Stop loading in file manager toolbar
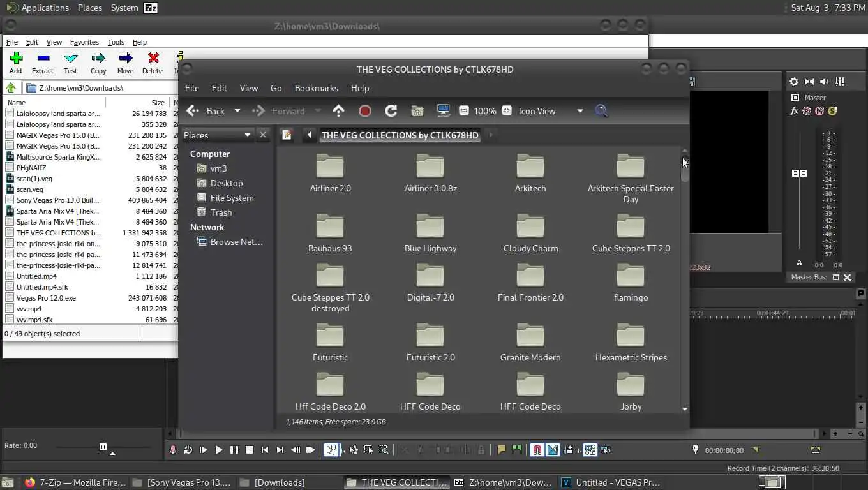Image resolution: width=868 pixels, height=490 pixels. click(365, 111)
